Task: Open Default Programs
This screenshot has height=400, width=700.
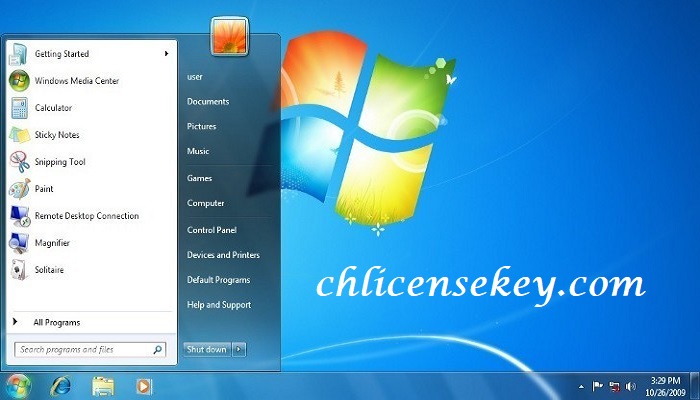Action: [218, 280]
